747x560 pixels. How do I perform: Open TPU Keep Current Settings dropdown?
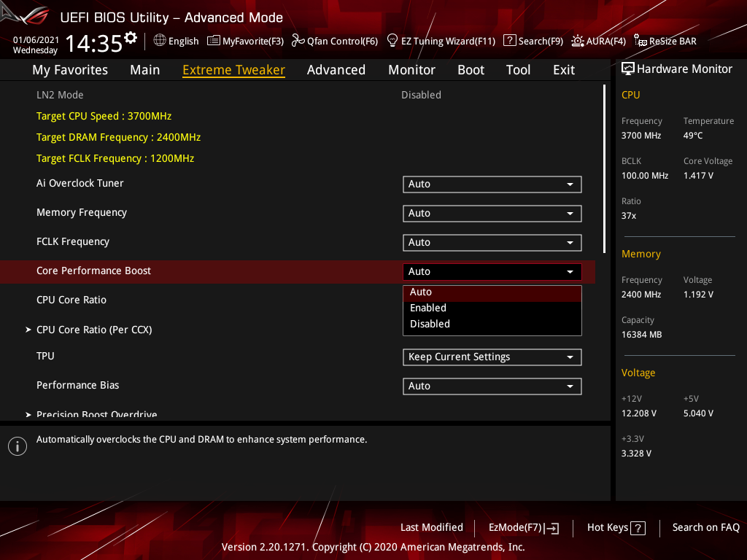[x=492, y=357]
